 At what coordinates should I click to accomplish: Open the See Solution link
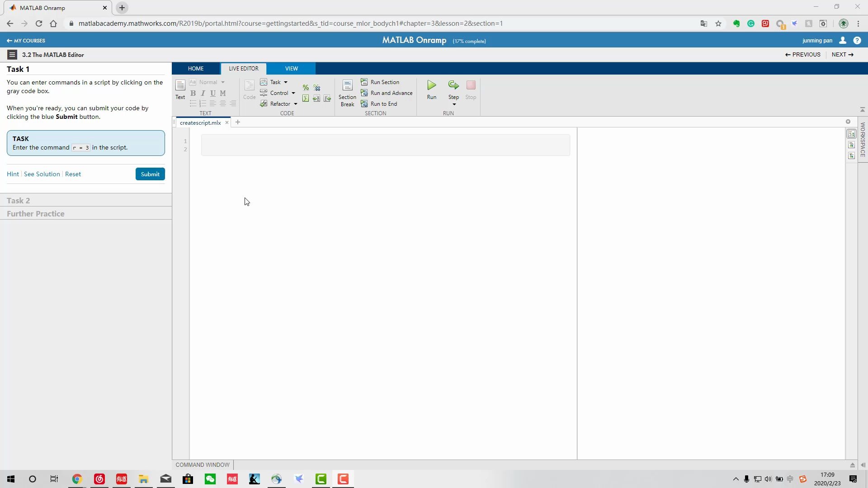point(41,174)
